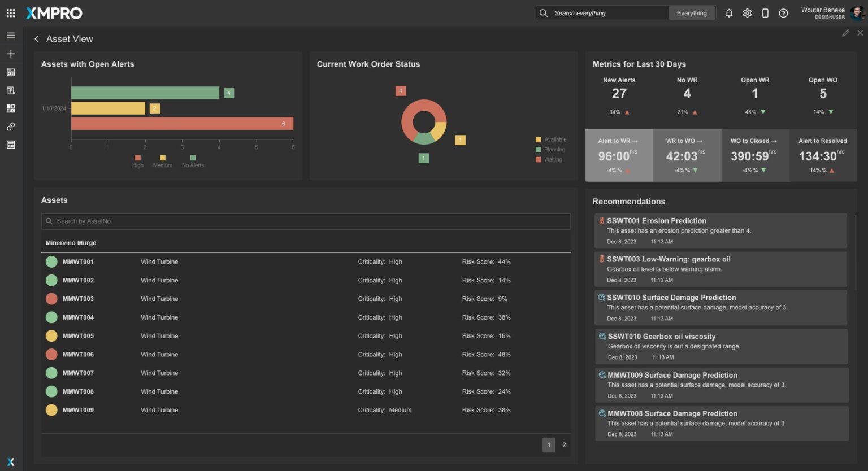This screenshot has height=471, width=868.
Task: Toggle the High legend in alerts chart
Action: [x=138, y=162]
